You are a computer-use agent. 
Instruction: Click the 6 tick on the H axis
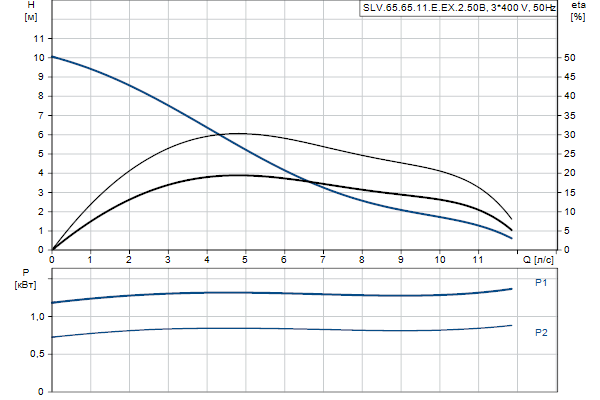click(x=42, y=135)
